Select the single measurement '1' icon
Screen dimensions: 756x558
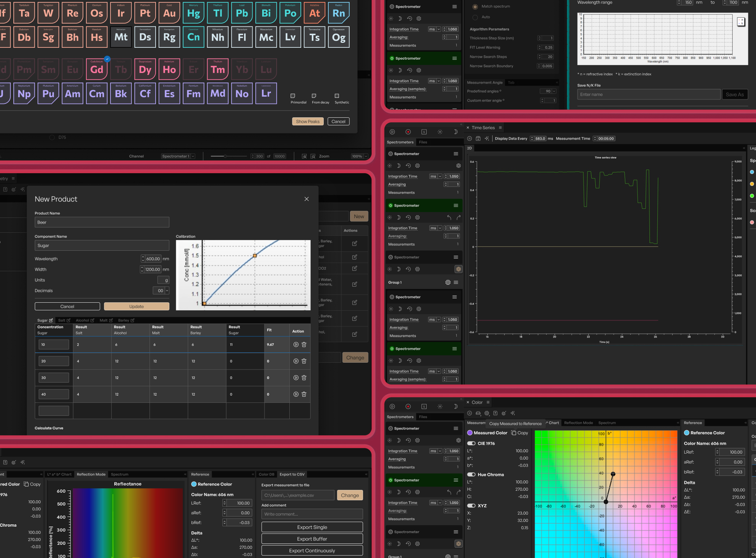[424, 132]
